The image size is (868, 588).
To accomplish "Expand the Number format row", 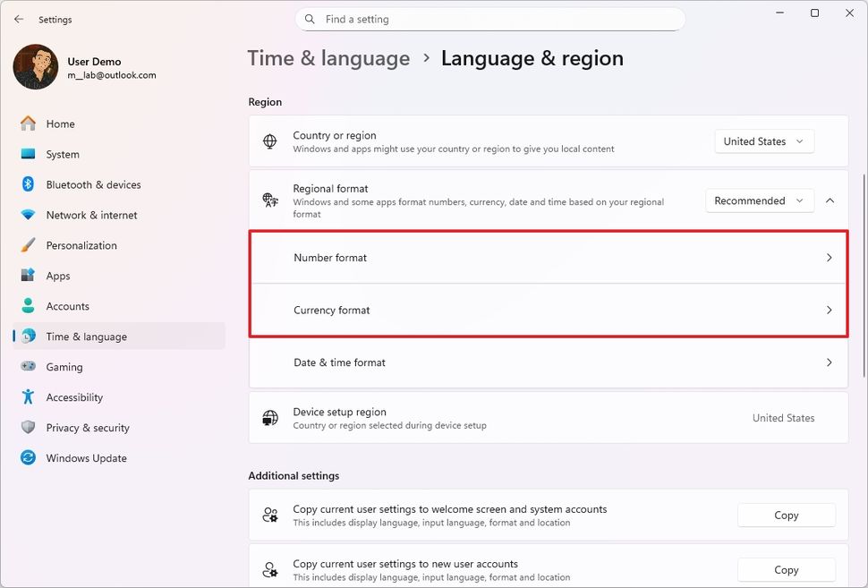I will tap(548, 258).
